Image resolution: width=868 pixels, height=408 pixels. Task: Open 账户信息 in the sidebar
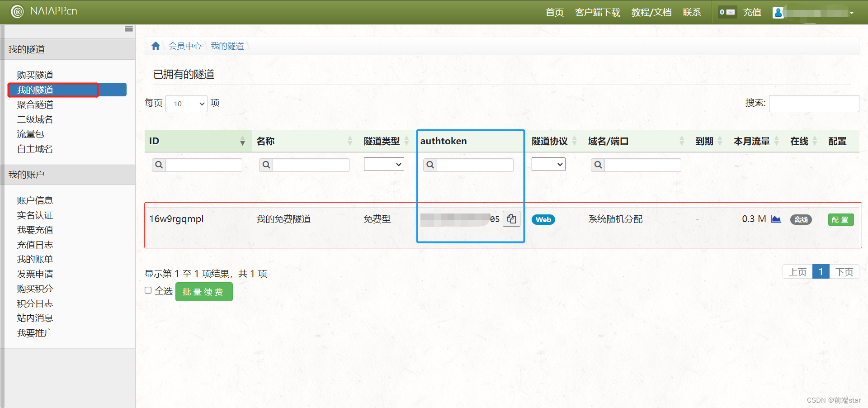point(35,200)
